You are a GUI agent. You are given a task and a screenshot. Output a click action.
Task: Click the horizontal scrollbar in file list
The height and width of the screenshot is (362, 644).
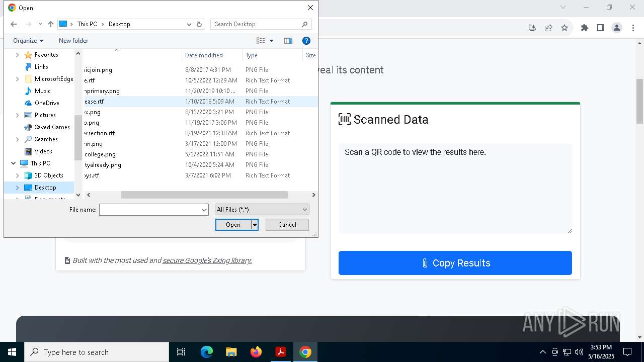(x=204, y=195)
